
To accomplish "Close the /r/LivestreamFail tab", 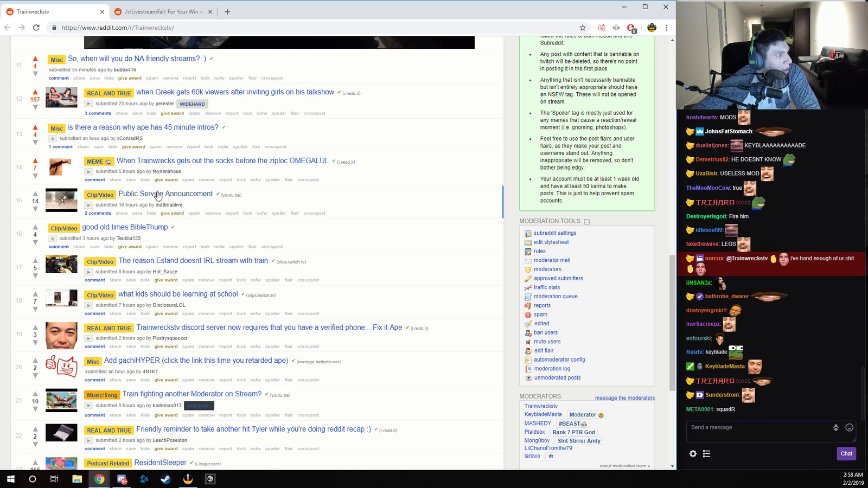I will (210, 12).
